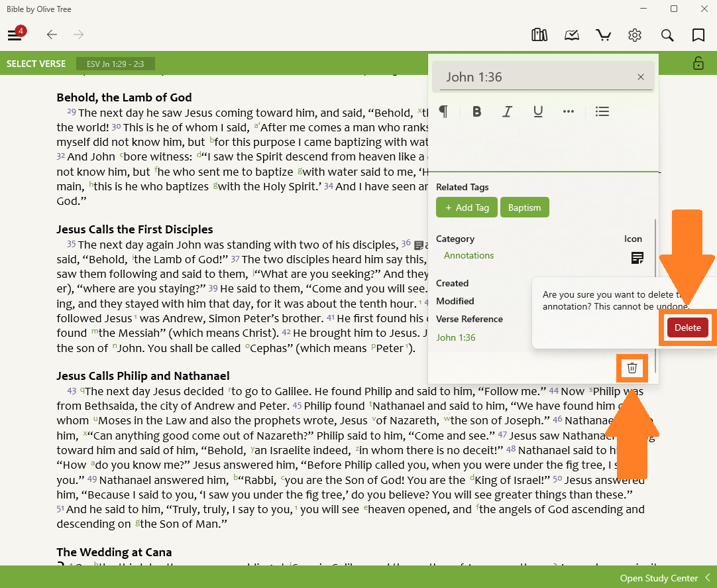Screen dimensions: 717x588
Task: Toggle italic formatting in note editor
Action: (x=507, y=111)
